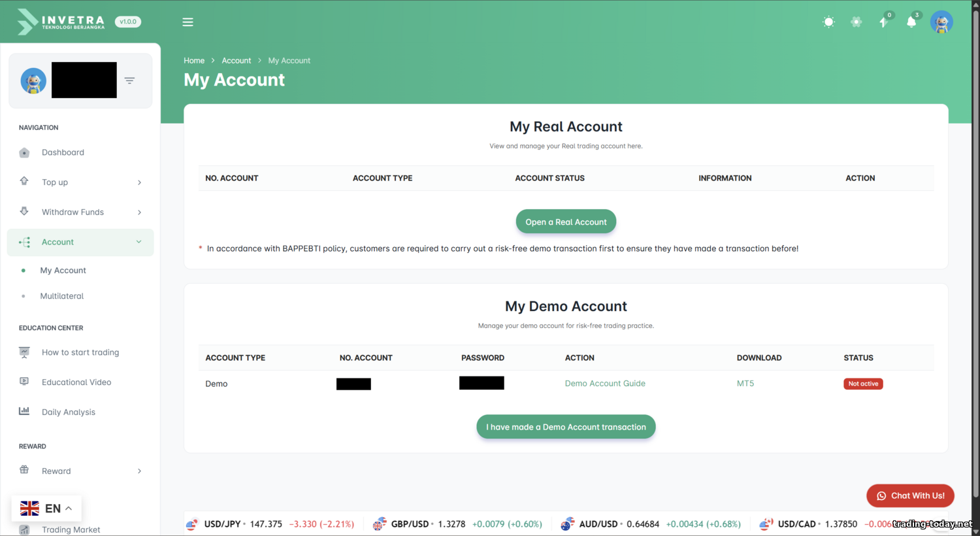Open the Demo Account Guide link

[x=605, y=384]
